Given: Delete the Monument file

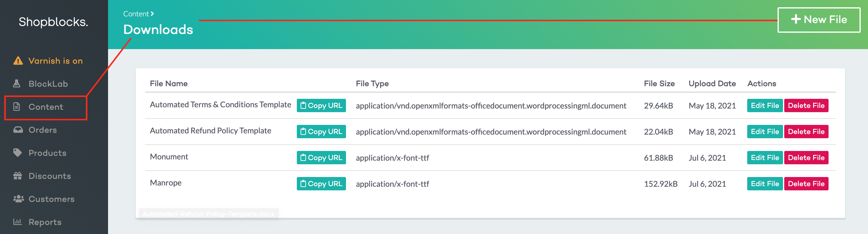Looking at the screenshot, I should (806, 158).
